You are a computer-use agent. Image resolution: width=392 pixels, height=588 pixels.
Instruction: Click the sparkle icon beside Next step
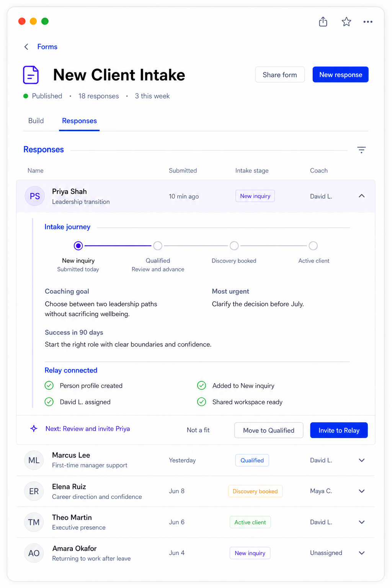[34, 428]
